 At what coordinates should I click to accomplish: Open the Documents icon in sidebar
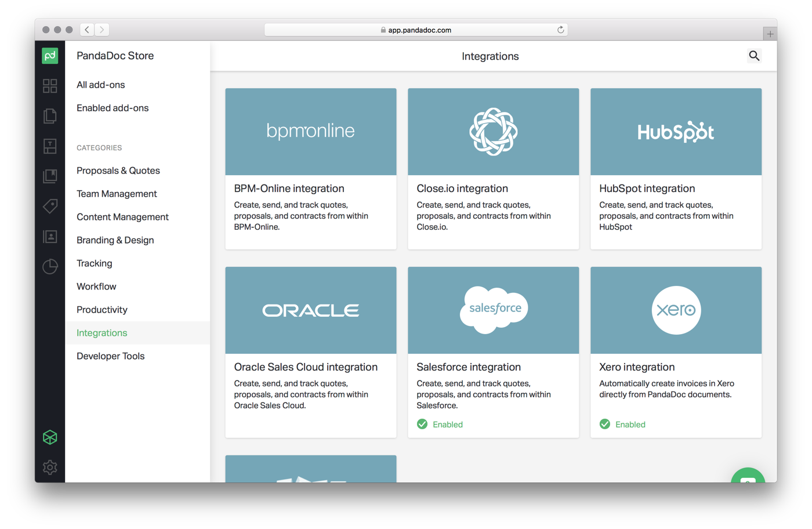[x=50, y=116]
